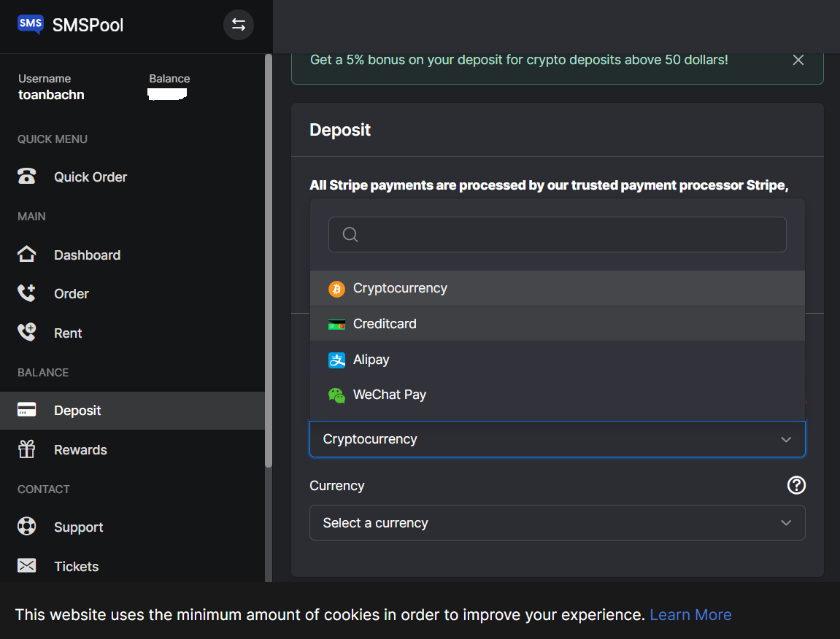Select the WeChat Pay option
840x639 pixels.
pyautogui.click(x=389, y=395)
